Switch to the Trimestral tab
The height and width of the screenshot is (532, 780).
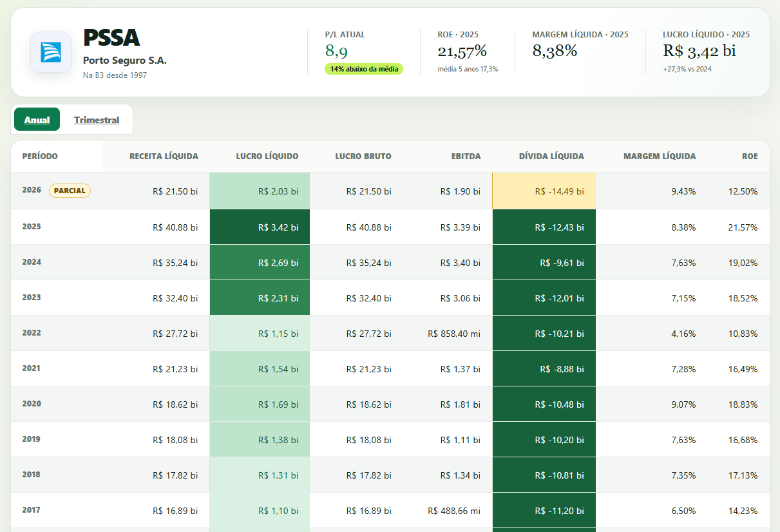click(97, 120)
